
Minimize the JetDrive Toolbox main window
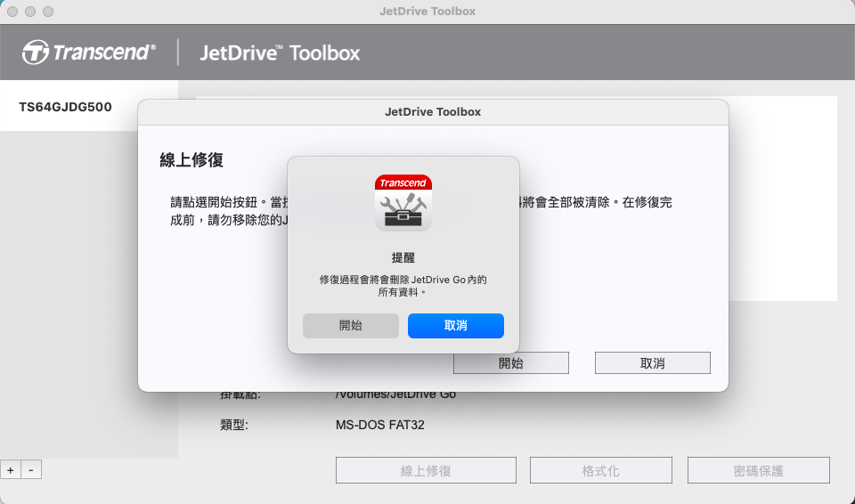coord(30,12)
